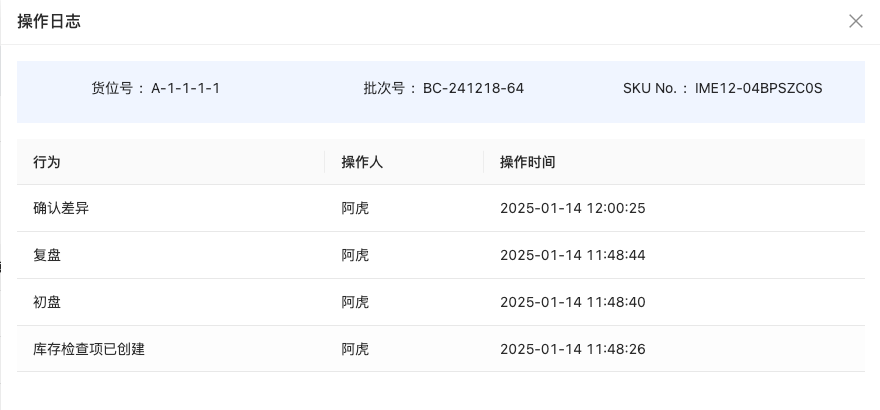The image size is (880, 410).
Task: Click operator 阿虎 in 初盘 row
Action: pos(355,302)
